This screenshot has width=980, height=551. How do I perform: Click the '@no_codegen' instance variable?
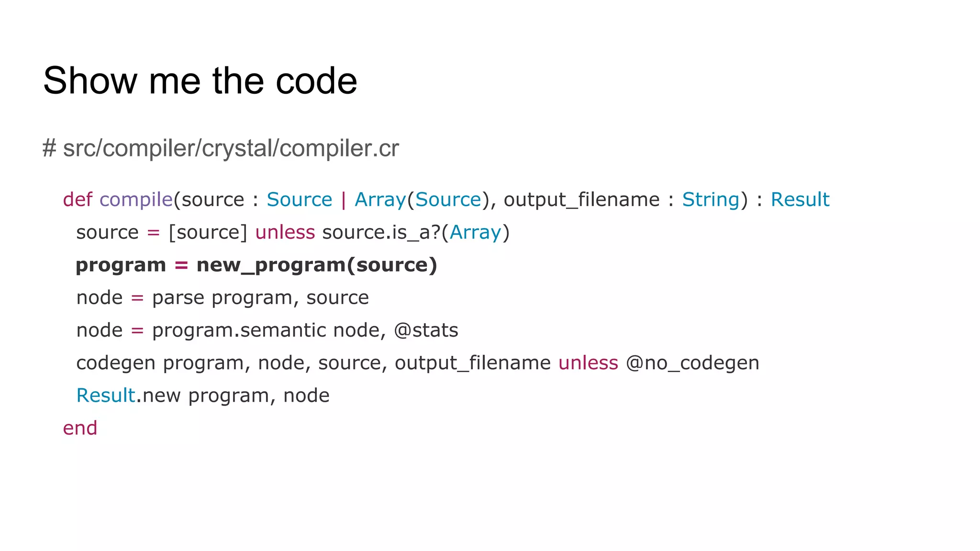point(692,363)
